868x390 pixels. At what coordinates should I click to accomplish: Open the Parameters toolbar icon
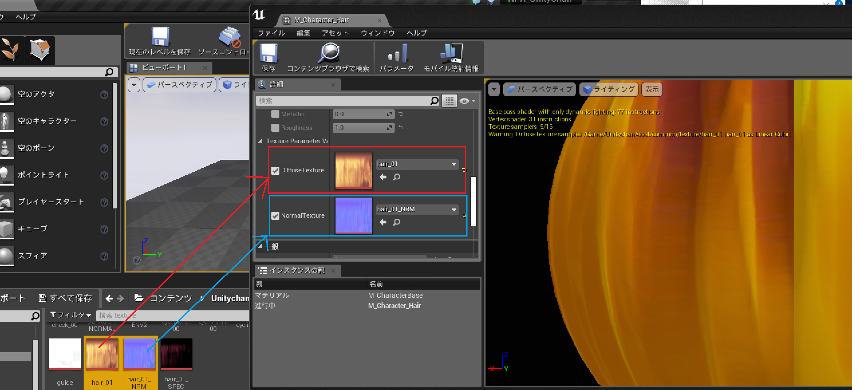click(x=397, y=54)
